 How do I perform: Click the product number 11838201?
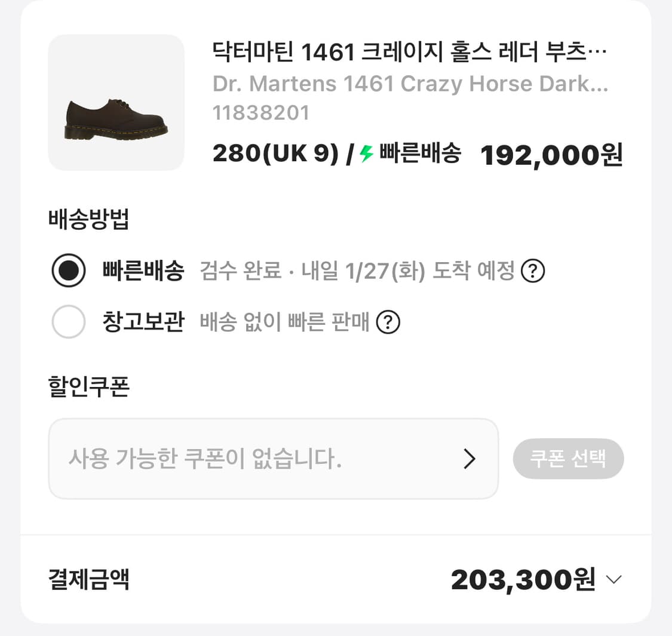coord(261,112)
